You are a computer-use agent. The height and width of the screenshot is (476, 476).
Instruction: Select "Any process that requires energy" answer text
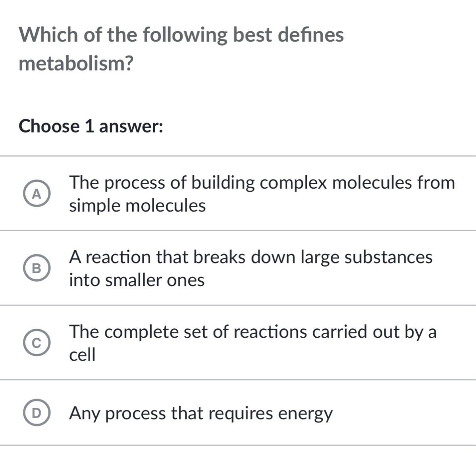point(200,413)
